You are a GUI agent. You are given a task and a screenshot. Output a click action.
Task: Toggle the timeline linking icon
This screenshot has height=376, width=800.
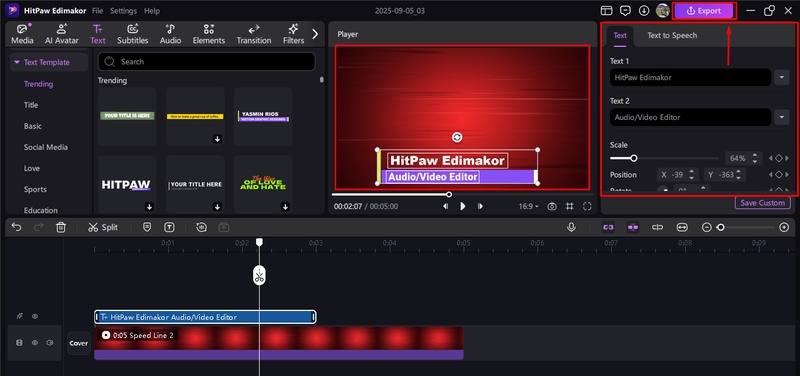tap(608, 228)
